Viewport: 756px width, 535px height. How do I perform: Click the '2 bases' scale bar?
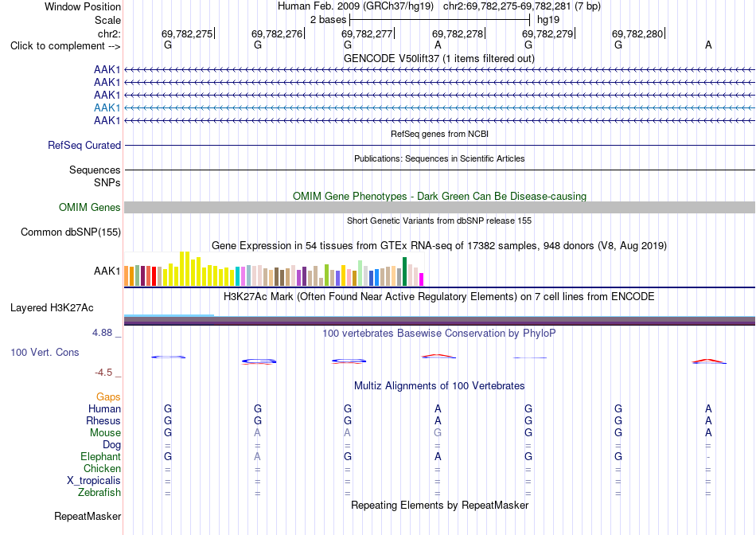point(440,20)
